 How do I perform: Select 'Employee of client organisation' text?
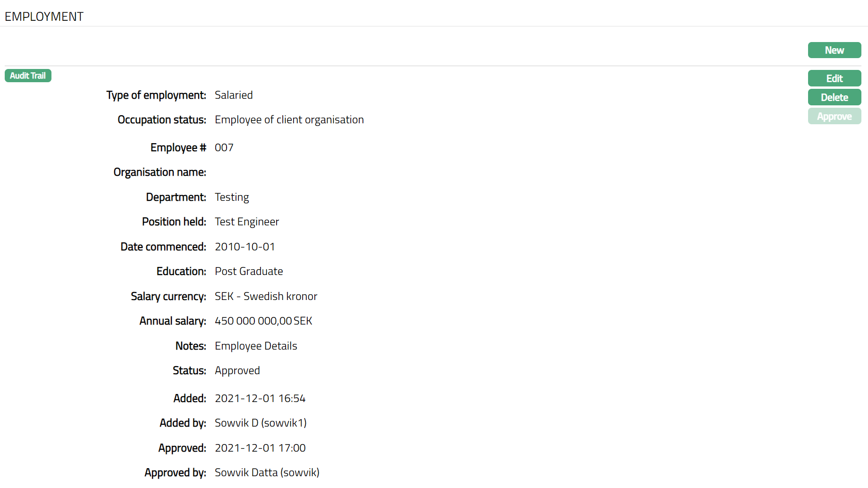click(x=289, y=120)
